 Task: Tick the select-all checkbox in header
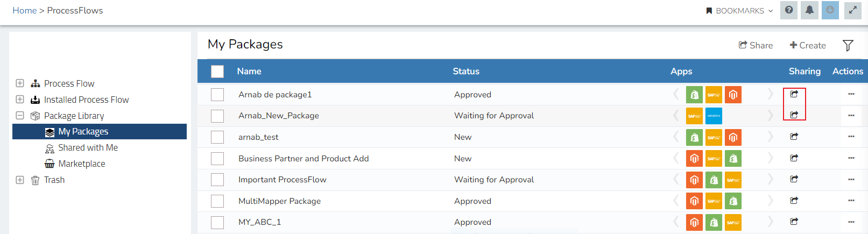pos(217,72)
